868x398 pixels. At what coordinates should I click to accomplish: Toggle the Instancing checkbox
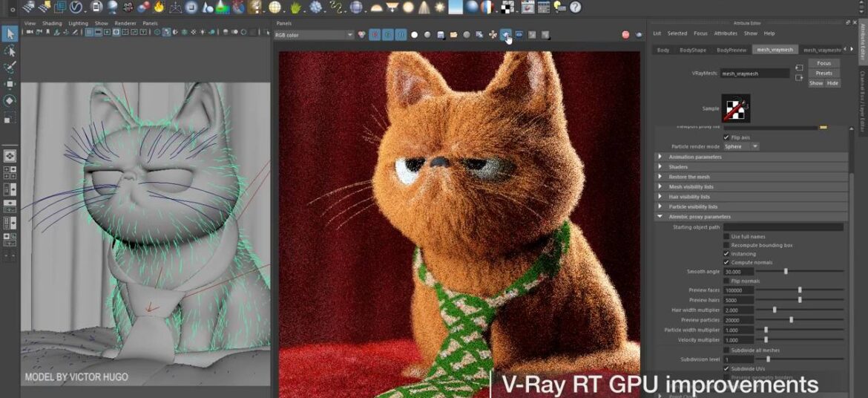coord(726,253)
